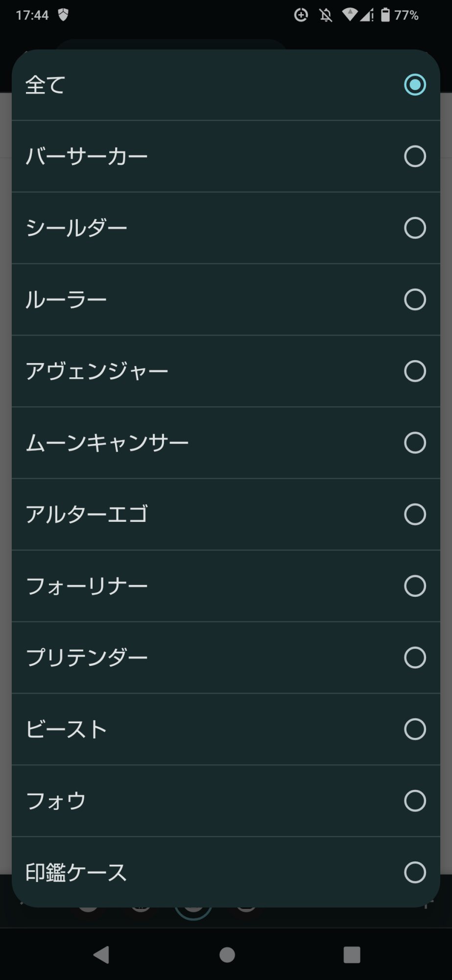Tap the Wi-Fi signal status icon
The width and height of the screenshot is (452, 980).
350,15
